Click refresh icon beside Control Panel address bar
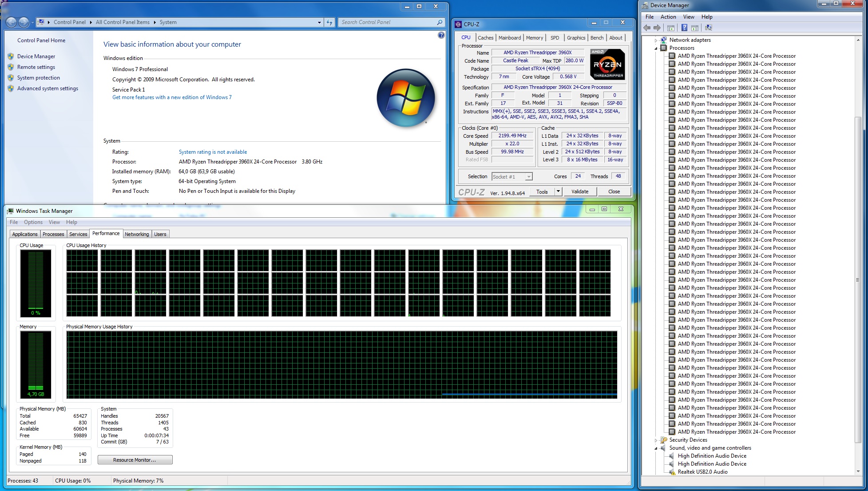This screenshot has height=491, width=868. tap(329, 22)
